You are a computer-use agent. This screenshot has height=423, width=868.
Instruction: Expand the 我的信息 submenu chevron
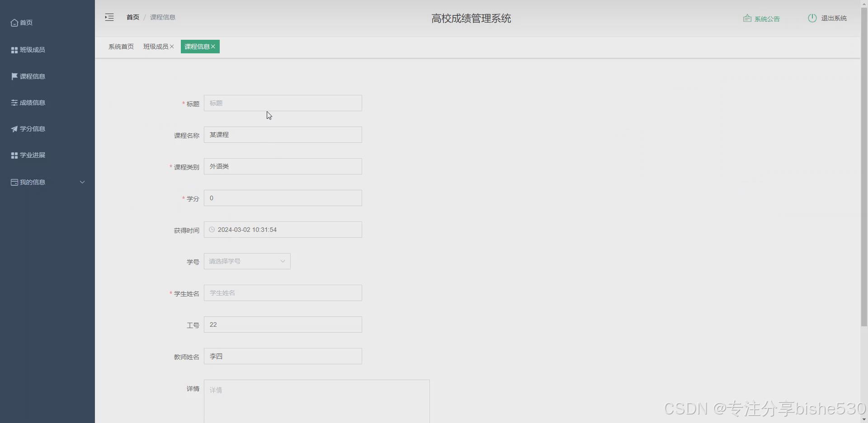[x=82, y=182]
